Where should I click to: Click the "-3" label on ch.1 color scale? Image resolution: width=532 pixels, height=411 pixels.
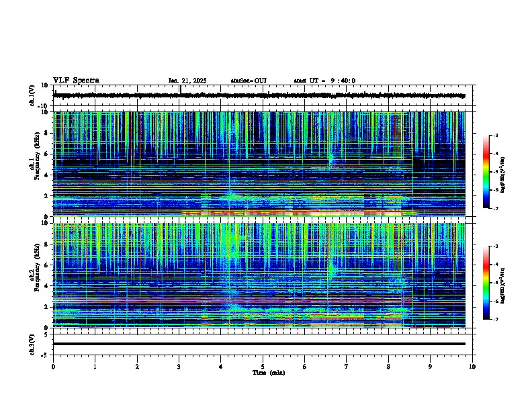pyautogui.click(x=495, y=135)
